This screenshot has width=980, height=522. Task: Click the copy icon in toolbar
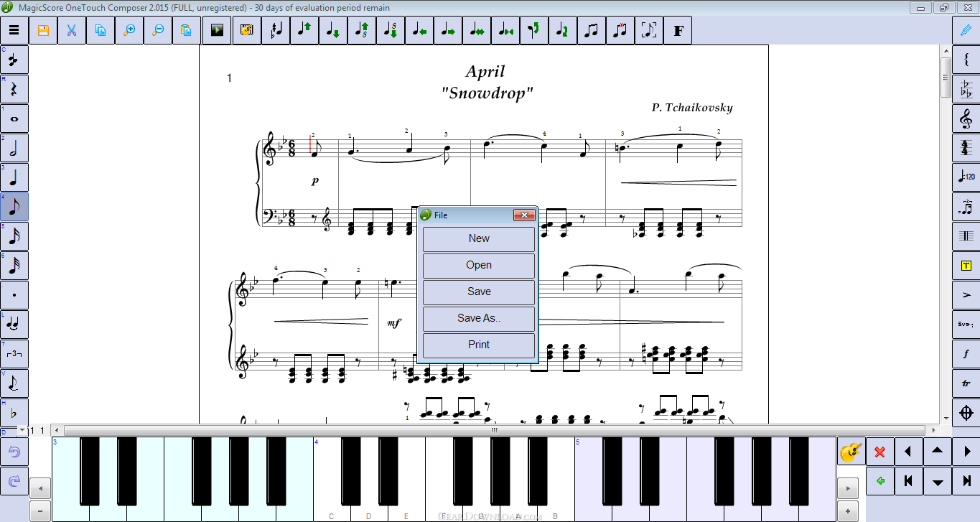point(101,30)
